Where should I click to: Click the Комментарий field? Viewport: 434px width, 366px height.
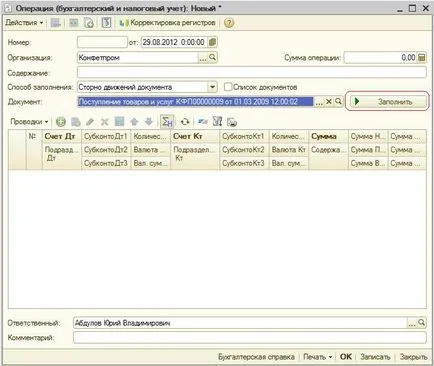tap(250, 337)
